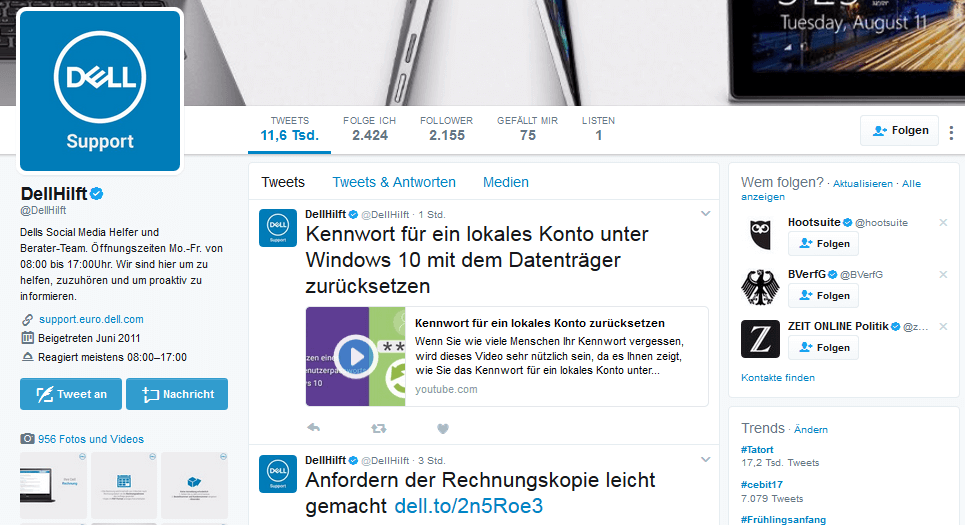Open 956 Fotos und Videos link

pyautogui.click(x=91, y=439)
